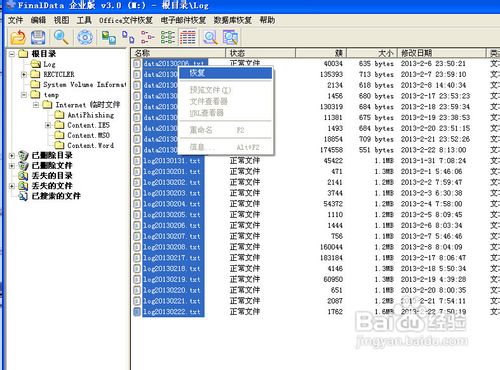Click date 2013-2-17 23:53:23 cell
Image resolution: width=500 pixels, height=370 pixels.
coord(435,96)
